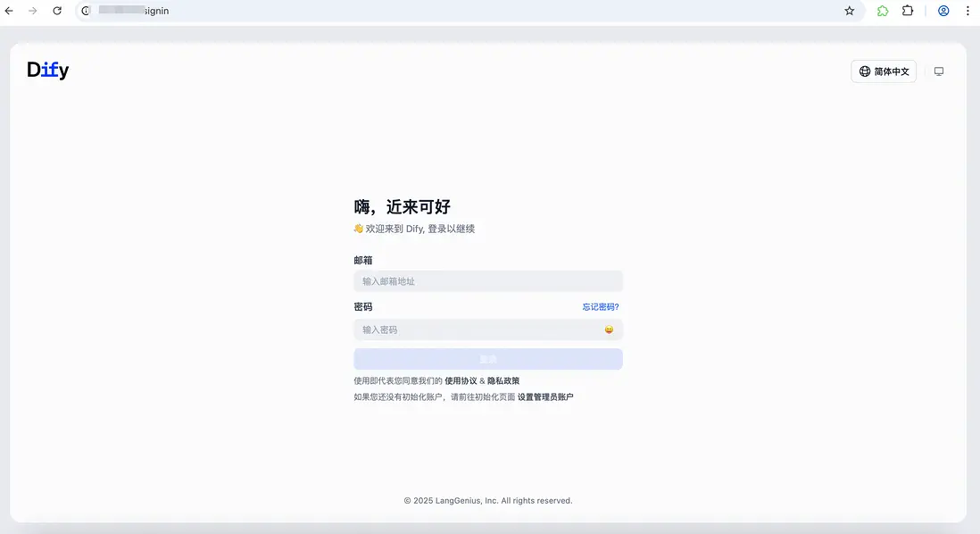Screen dimensions: 980x534
Task: Open the 隐私政策 privacy policy link
Action: pos(504,380)
